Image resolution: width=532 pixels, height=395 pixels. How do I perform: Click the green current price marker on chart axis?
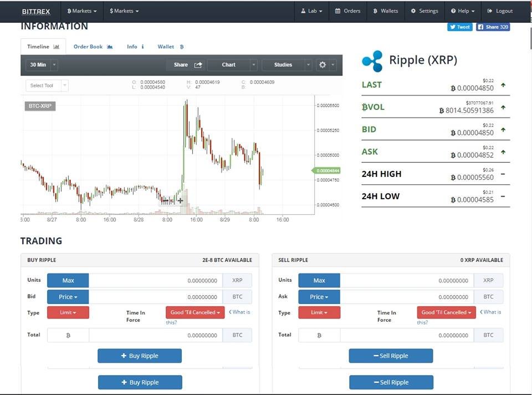pyautogui.click(x=326, y=170)
